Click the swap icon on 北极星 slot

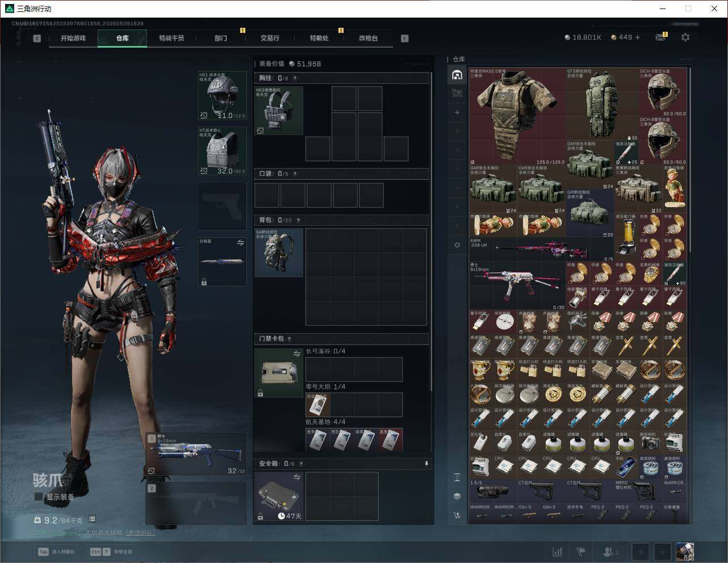[240, 242]
